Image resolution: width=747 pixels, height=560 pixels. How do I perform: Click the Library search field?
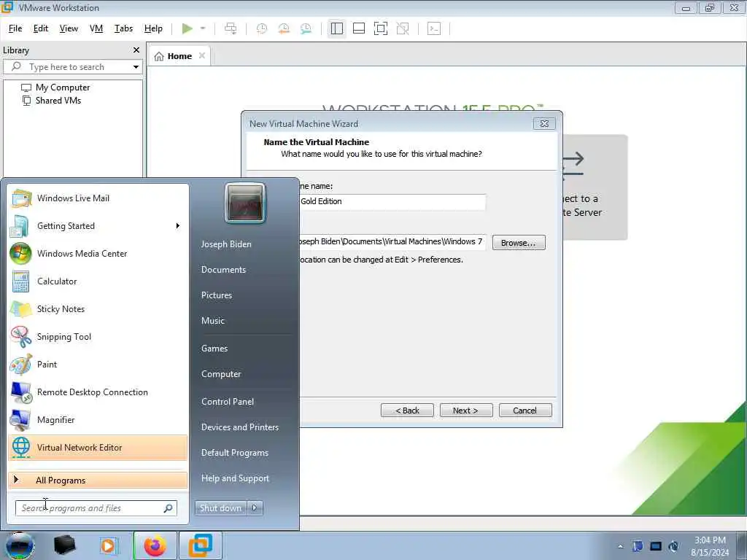tap(71, 67)
